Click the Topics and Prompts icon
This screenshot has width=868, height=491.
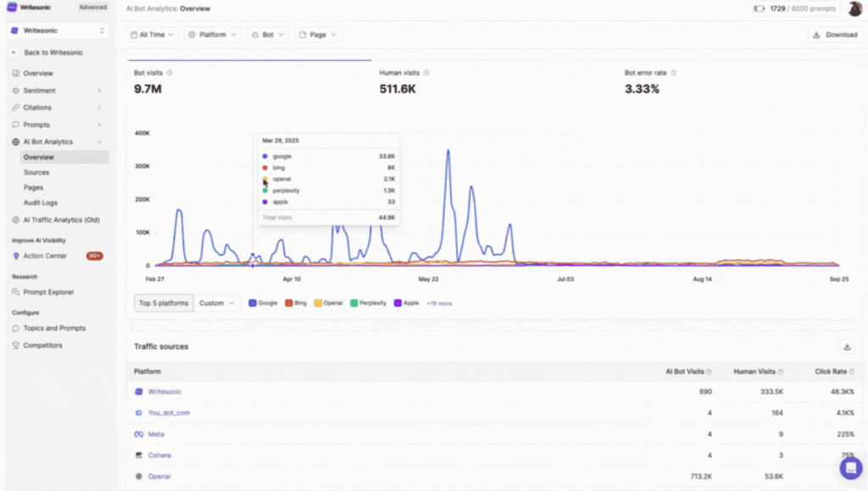15,328
